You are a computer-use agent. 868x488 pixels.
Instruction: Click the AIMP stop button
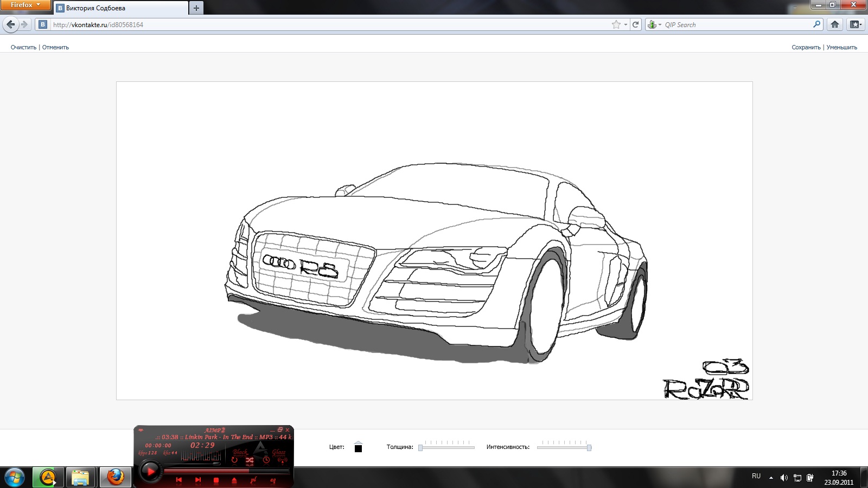[216, 480]
